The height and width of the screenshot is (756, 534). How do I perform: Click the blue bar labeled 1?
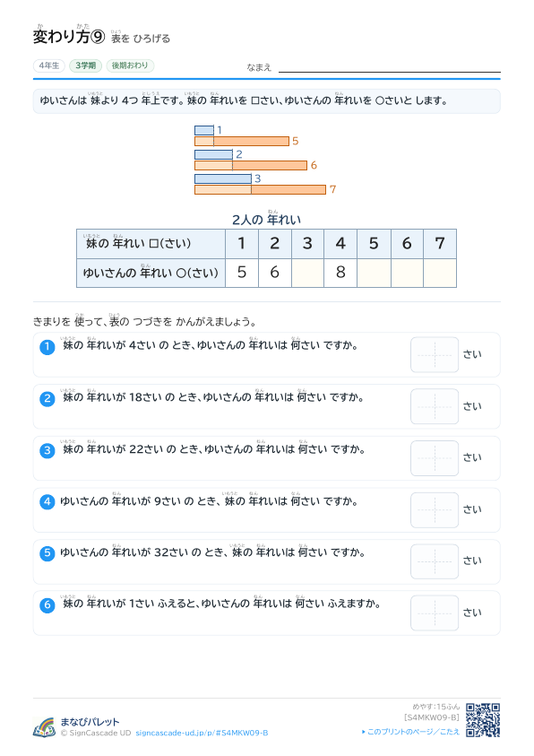[204, 130]
